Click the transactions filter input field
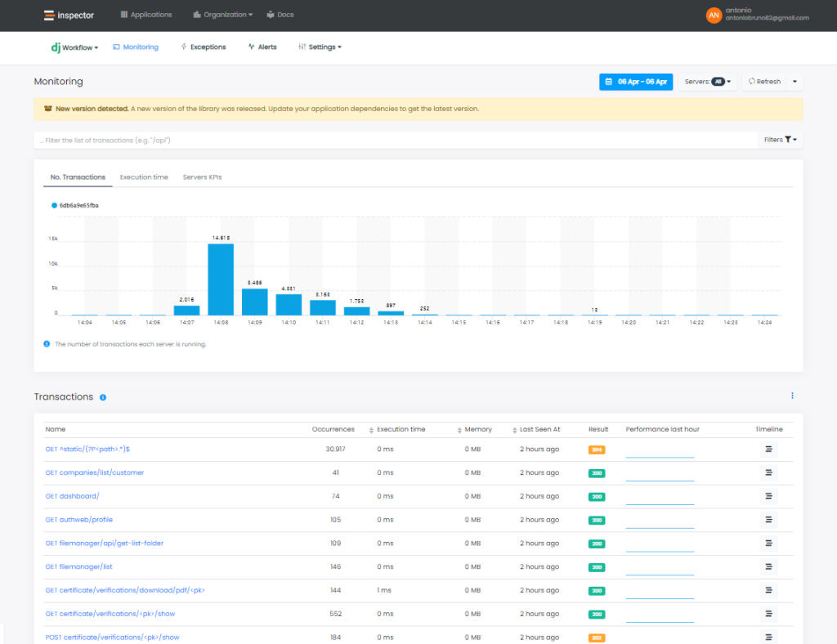Image resolution: width=837 pixels, height=644 pixels. point(392,141)
